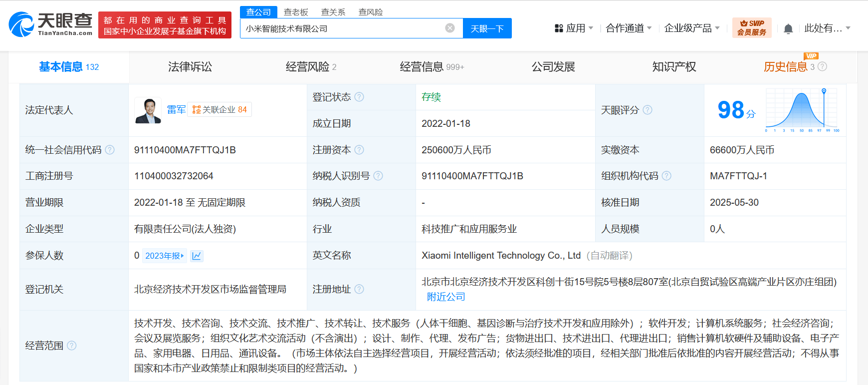Open the 雷军 legal representative link
868x385 pixels.
coord(176,109)
